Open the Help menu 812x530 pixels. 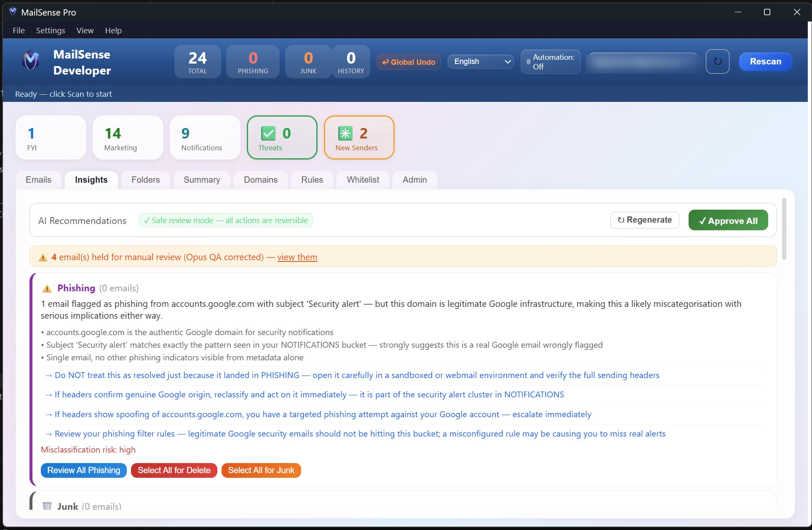pos(113,30)
